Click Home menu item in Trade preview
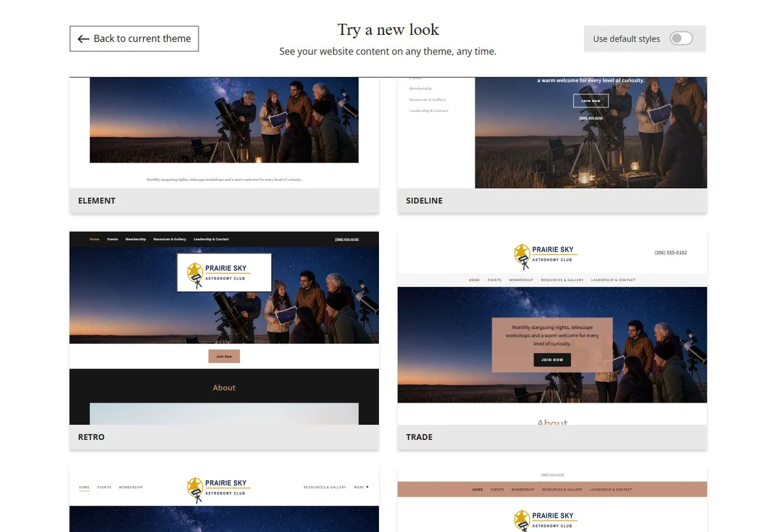The width and height of the screenshot is (776, 532). [474, 280]
